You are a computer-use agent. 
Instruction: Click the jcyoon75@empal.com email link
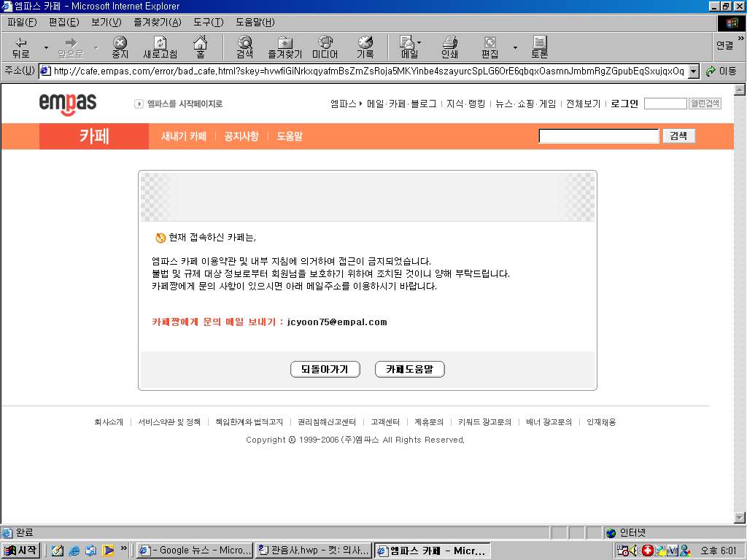pos(337,322)
